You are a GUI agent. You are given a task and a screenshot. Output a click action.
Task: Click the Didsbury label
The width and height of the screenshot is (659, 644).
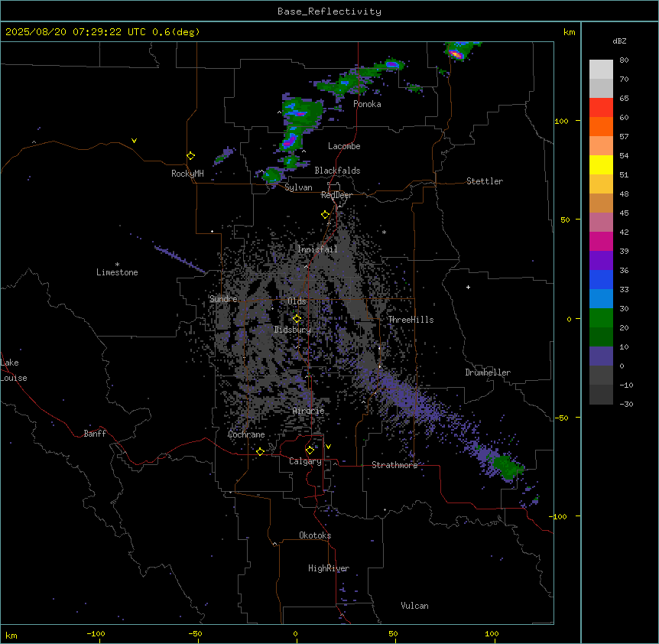293,330
